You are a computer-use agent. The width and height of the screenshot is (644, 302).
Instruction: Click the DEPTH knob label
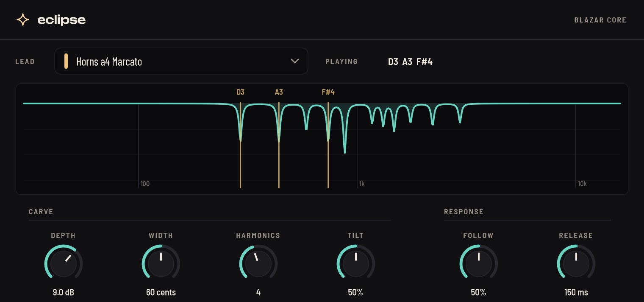click(64, 235)
